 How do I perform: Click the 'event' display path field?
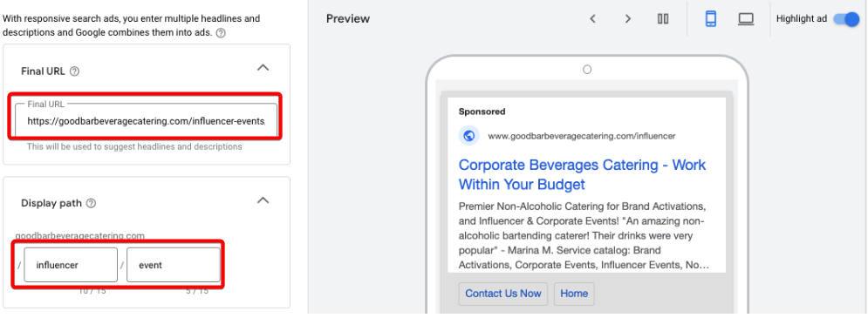(x=174, y=265)
